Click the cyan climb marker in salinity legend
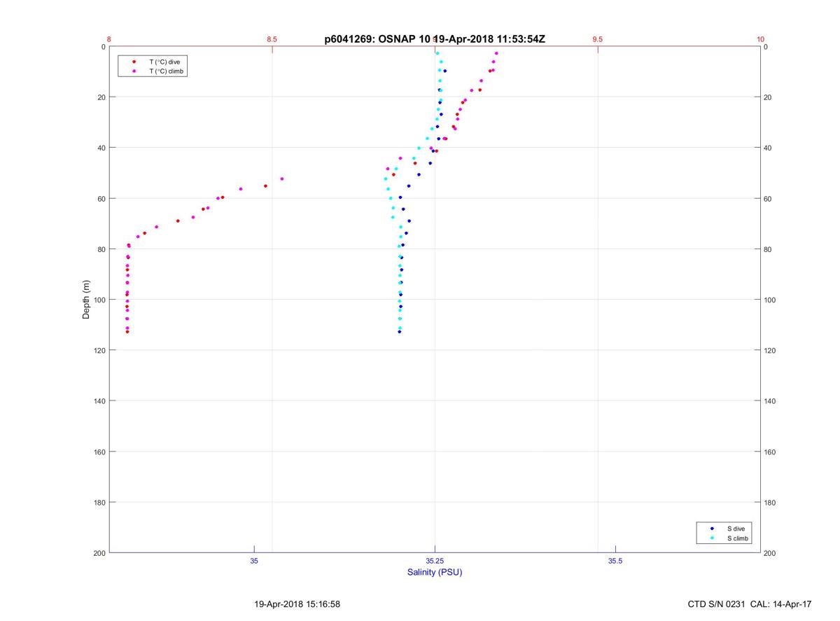 coord(712,538)
